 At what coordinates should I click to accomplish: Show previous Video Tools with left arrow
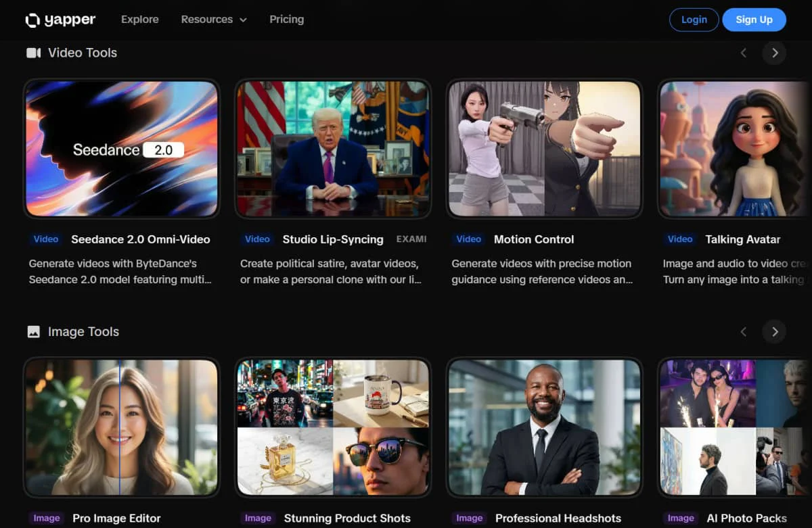pyautogui.click(x=744, y=53)
